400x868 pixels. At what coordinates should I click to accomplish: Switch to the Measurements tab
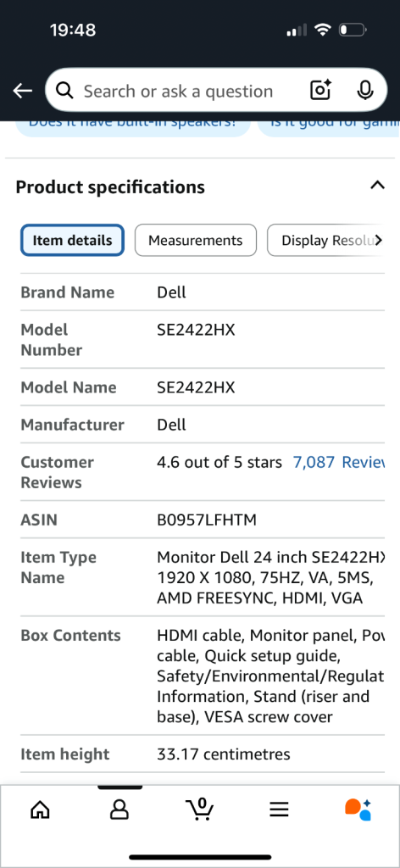click(195, 240)
